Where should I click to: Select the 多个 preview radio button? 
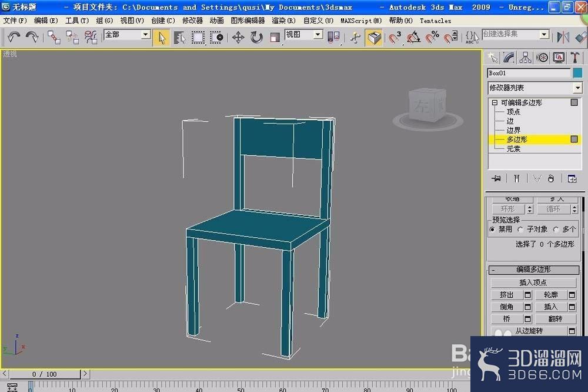click(x=556, y=229)
